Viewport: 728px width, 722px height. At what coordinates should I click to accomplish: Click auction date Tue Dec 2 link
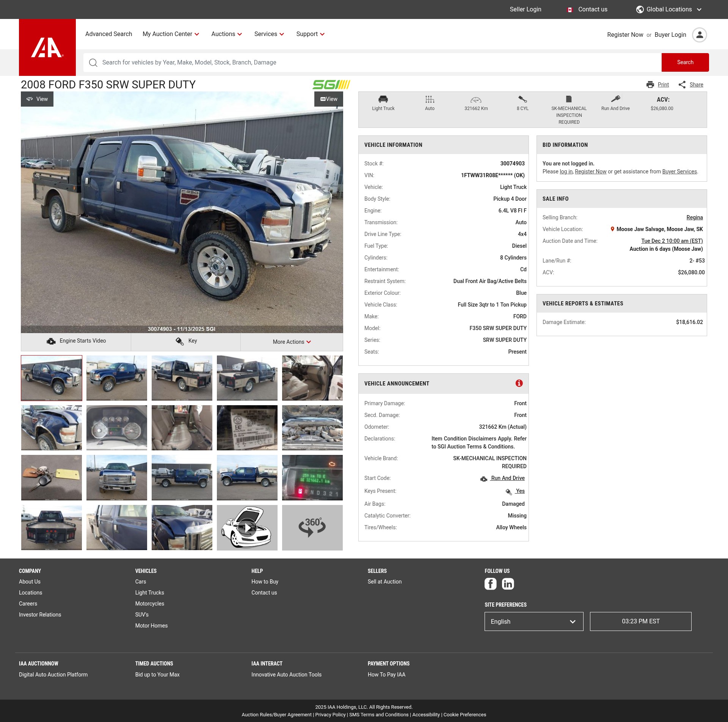tap(672, 241)
